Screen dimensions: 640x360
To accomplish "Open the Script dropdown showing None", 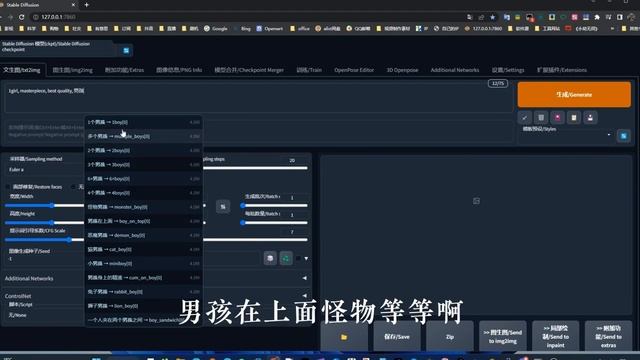I will click(44, 315).
